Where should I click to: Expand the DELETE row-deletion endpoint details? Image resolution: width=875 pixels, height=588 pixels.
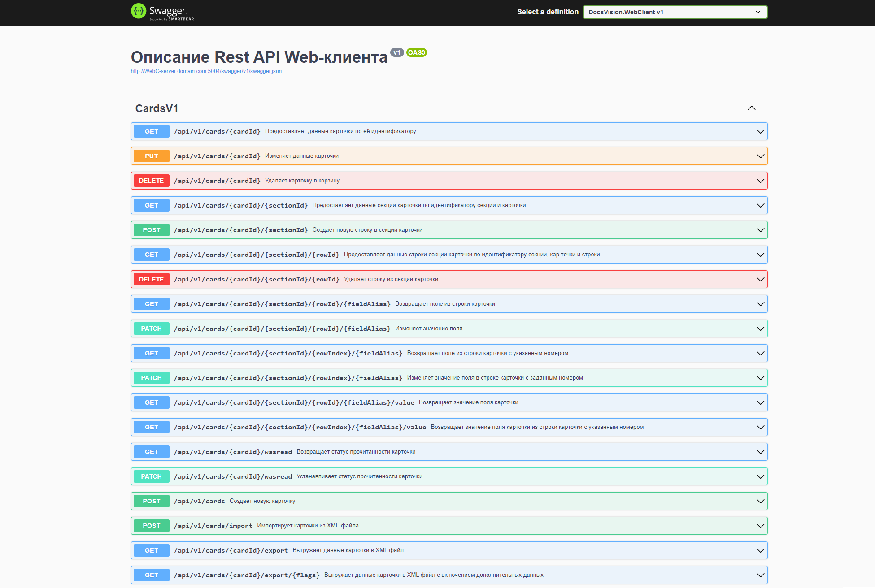pyautogui.click(x=760, y=279)
